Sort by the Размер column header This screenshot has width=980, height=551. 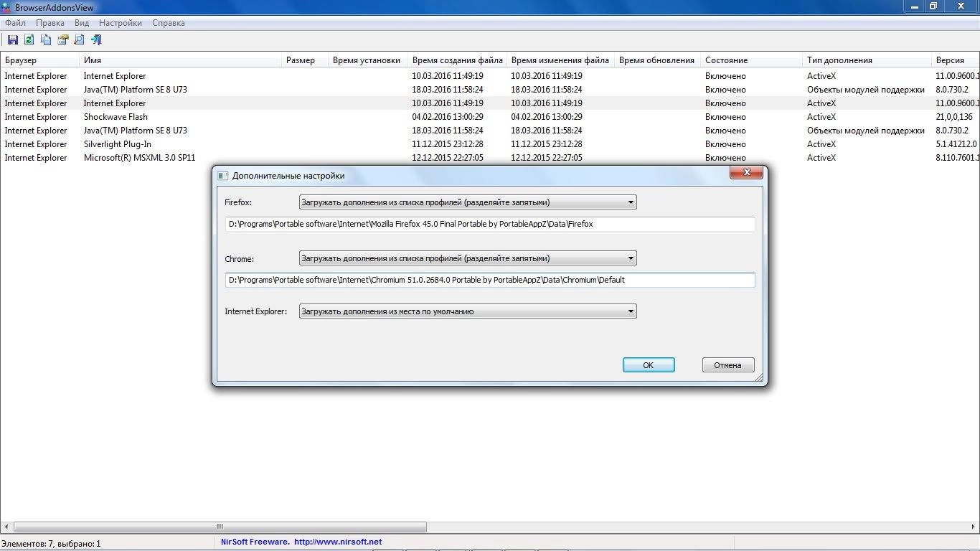tap(305, 60)
